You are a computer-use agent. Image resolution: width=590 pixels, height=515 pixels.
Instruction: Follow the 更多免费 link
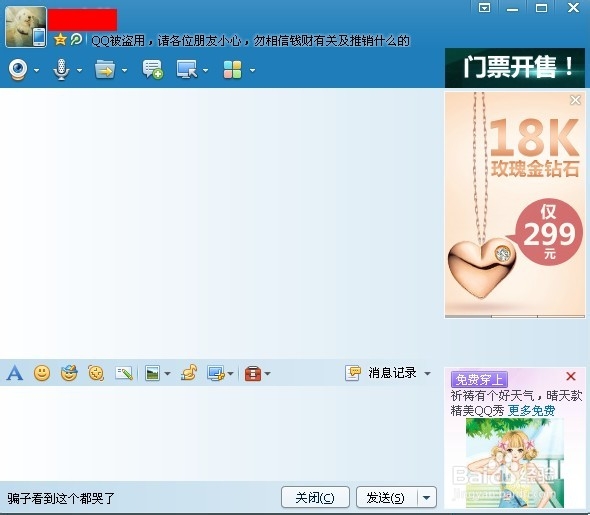(532, 410)
